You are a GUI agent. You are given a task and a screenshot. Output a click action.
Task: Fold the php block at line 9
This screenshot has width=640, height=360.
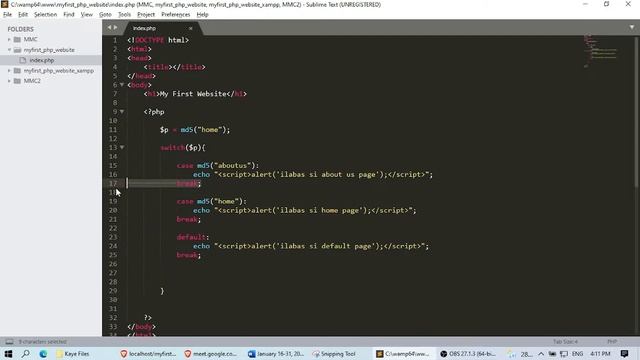[122, 111]
